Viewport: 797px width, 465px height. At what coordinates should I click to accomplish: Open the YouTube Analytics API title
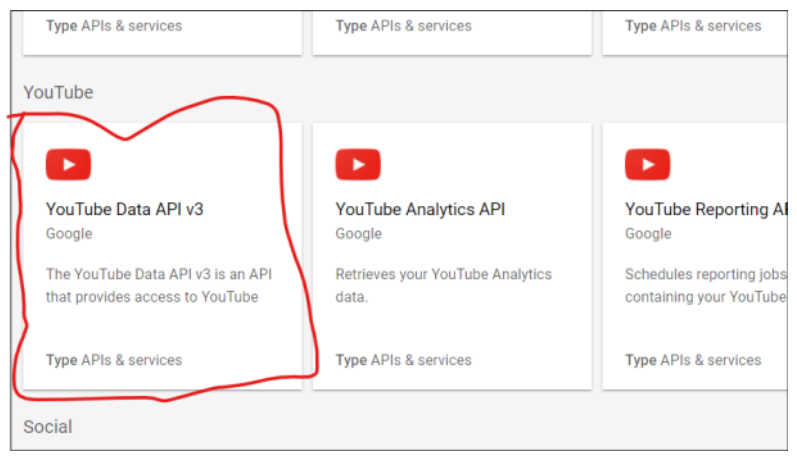pyautogui.click(x=420, y=209)
